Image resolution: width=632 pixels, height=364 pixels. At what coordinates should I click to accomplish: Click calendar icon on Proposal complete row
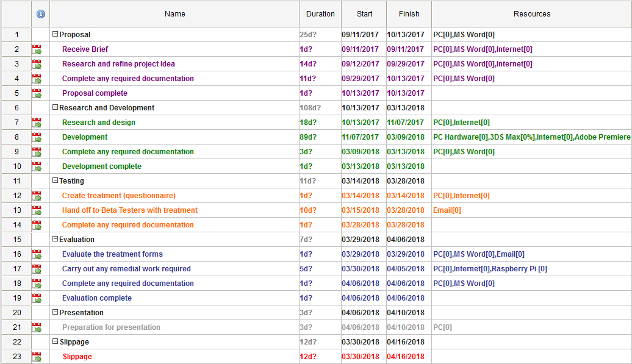click(x=37, y=93)
